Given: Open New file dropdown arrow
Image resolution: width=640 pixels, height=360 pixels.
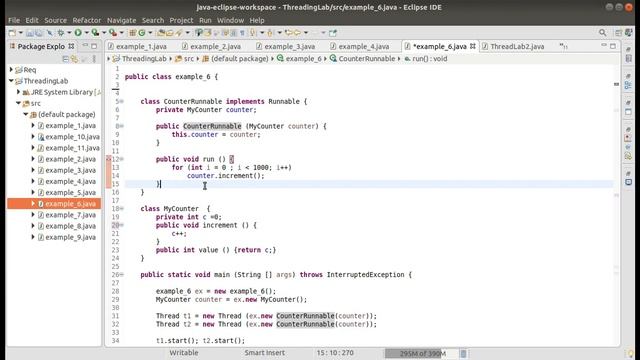Looking at the screenshot, I should click(20, 33).
